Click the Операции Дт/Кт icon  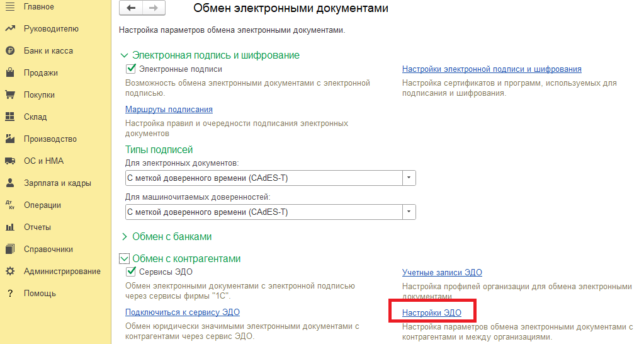click(10, 205)
